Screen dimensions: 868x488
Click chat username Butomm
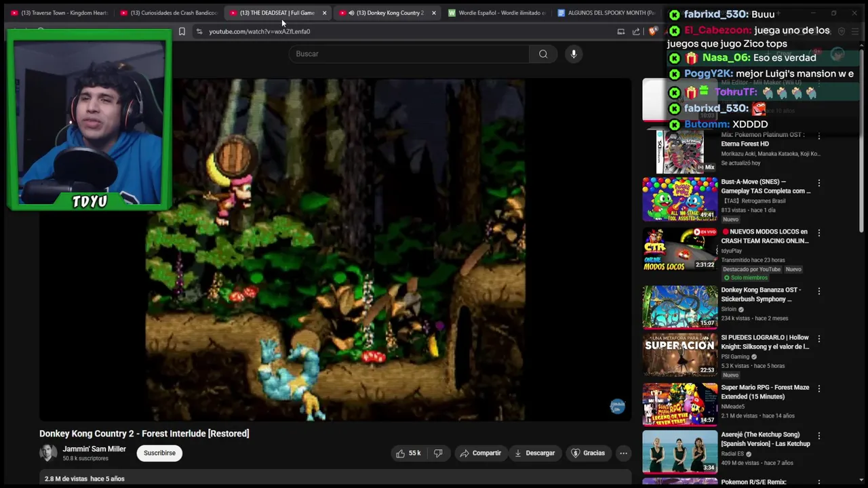point(707,124)
